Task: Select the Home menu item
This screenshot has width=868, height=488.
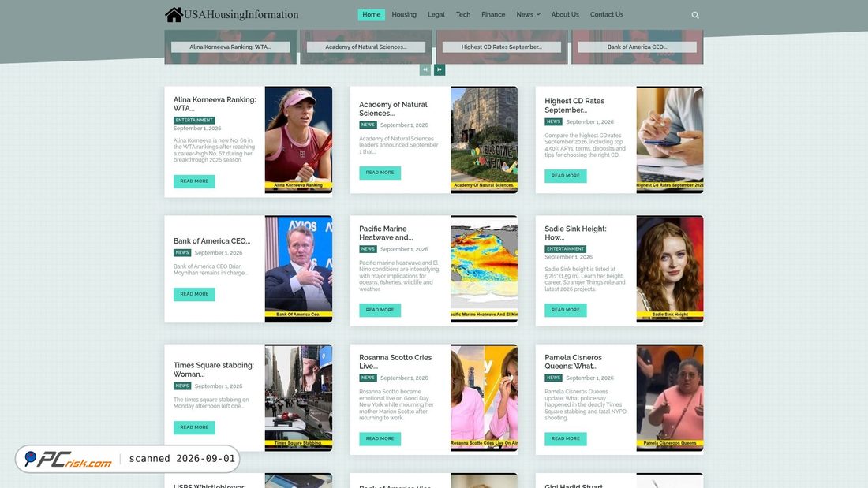Action: 372,15
